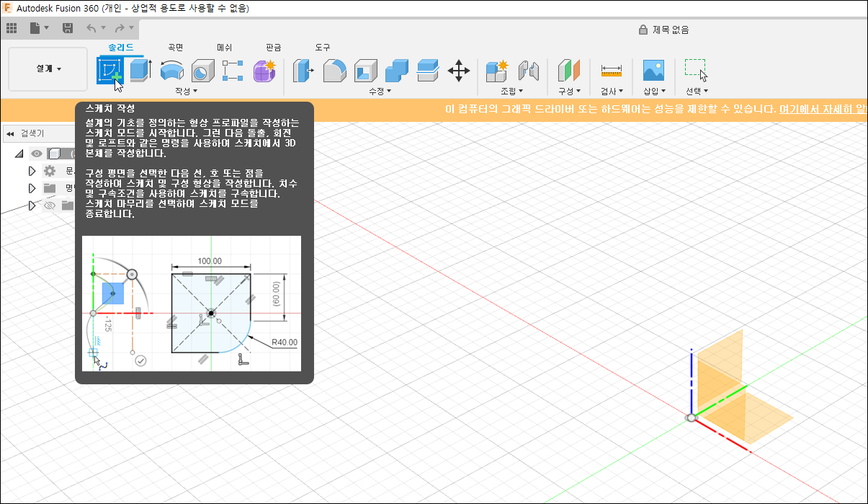Expand the hidden origin folder row

[x=32, y=205]
